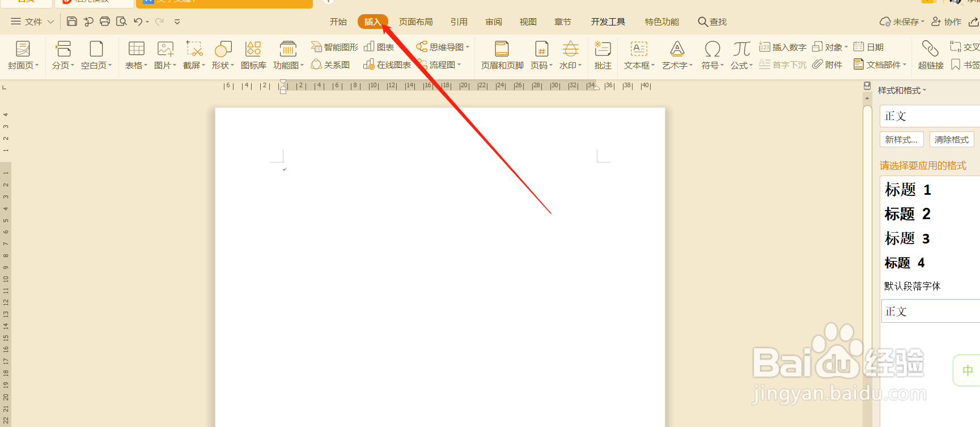980x427 pixels.
Task: Click the Save icon in quick toolbar
Action: tap(72, 22)
